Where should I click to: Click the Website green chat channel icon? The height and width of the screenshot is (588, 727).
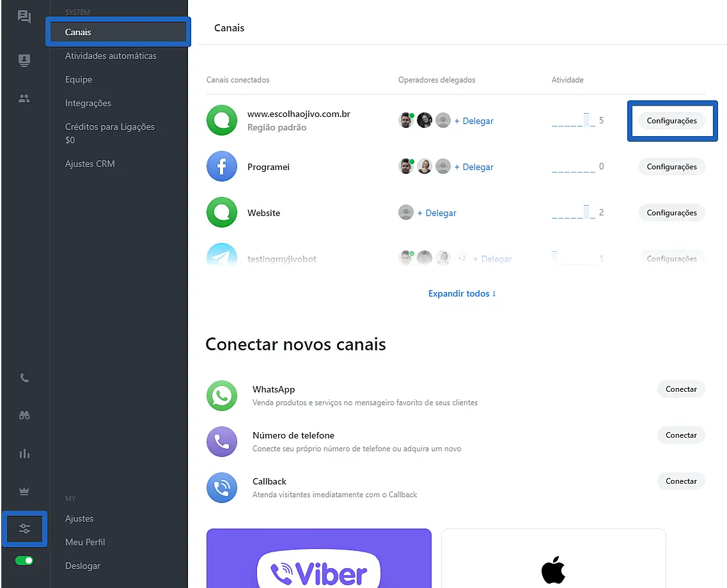point(222,212)
